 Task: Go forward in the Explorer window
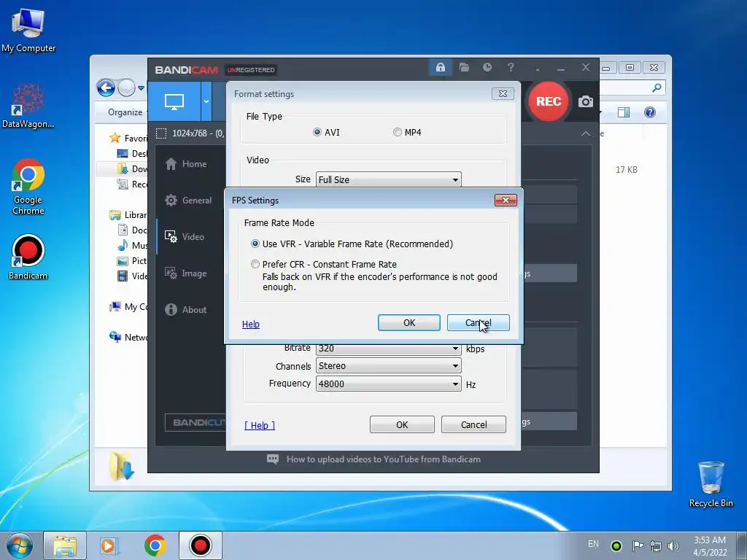pyautogui.click(x=126, y=87)
